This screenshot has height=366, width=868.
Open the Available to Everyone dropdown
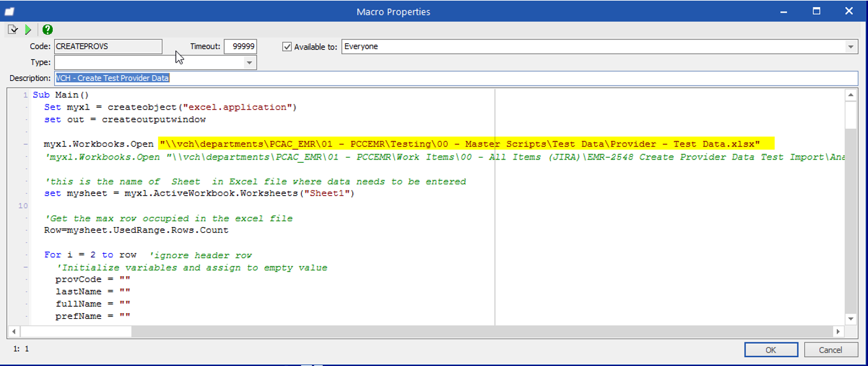tap(851, 47)
